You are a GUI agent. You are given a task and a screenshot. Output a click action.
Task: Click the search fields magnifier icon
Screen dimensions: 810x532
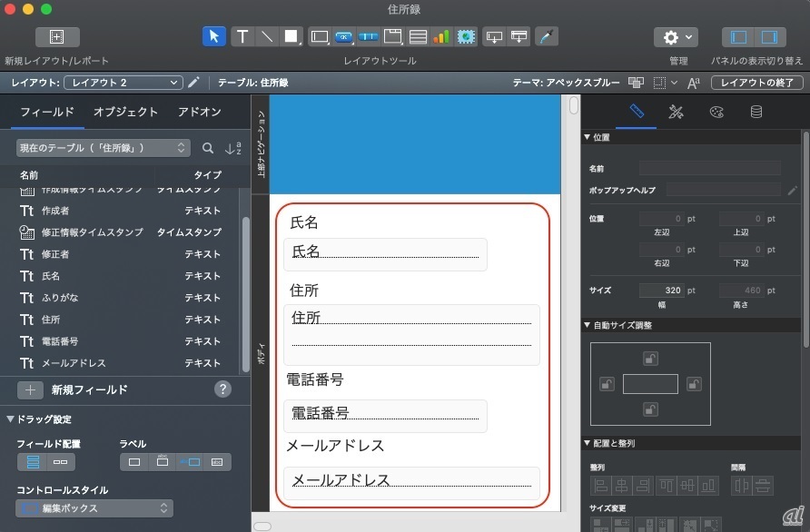click(x=208, y=148)
